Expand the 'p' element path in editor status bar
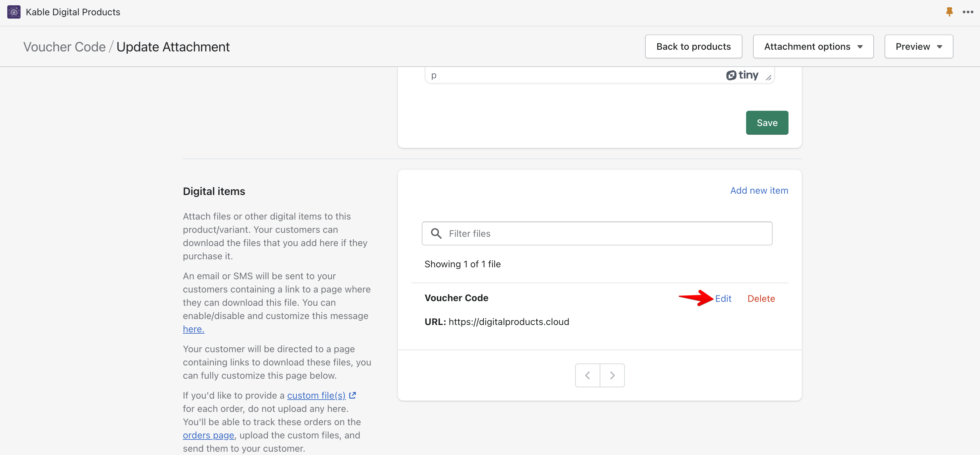Screen dimensions: 980x455 click(434, 75)
